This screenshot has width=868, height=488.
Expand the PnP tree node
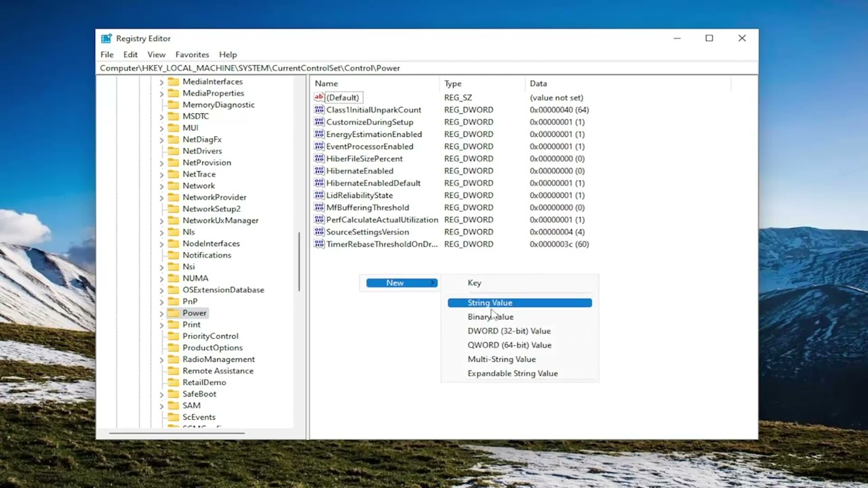(x=161, y=302)
